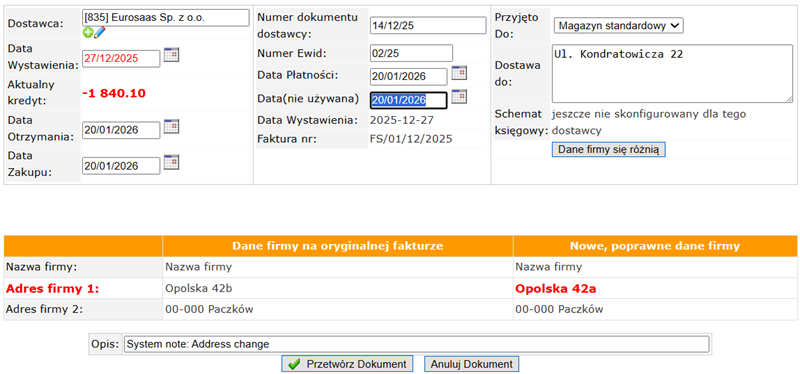This screenshot has width=800, height=374.
Task: Focus the Data Zakupu date field
Action: 121,166
